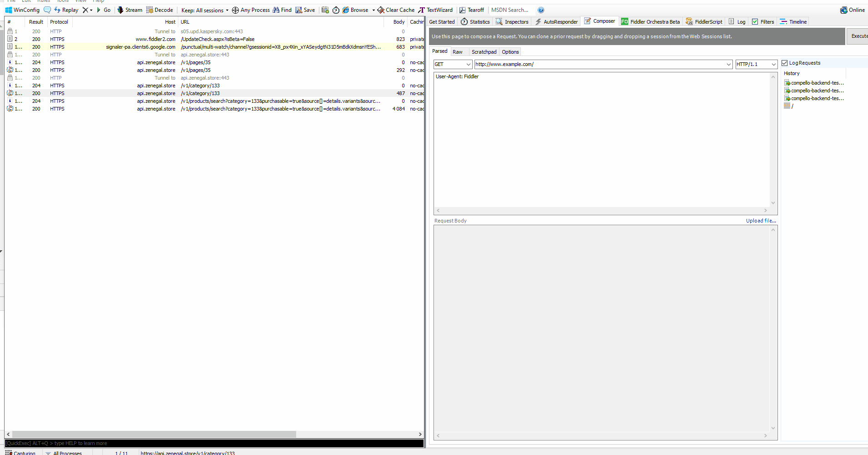Toggle Stream mode in toolbar
This screenshot has height=455, width=868.
pos(130,10)
